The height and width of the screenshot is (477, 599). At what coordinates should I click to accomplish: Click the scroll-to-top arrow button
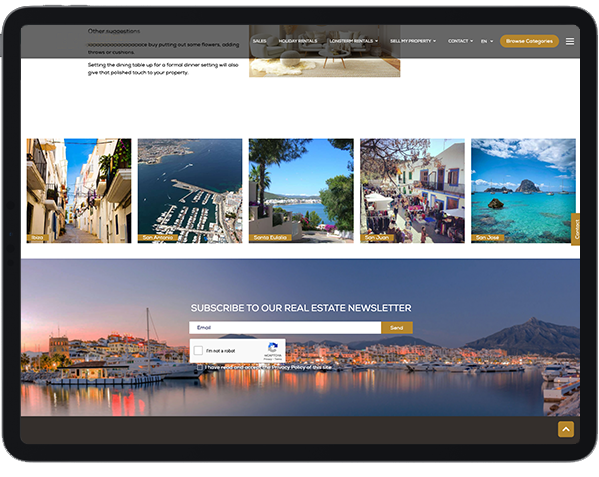click(x=566, y=429)
